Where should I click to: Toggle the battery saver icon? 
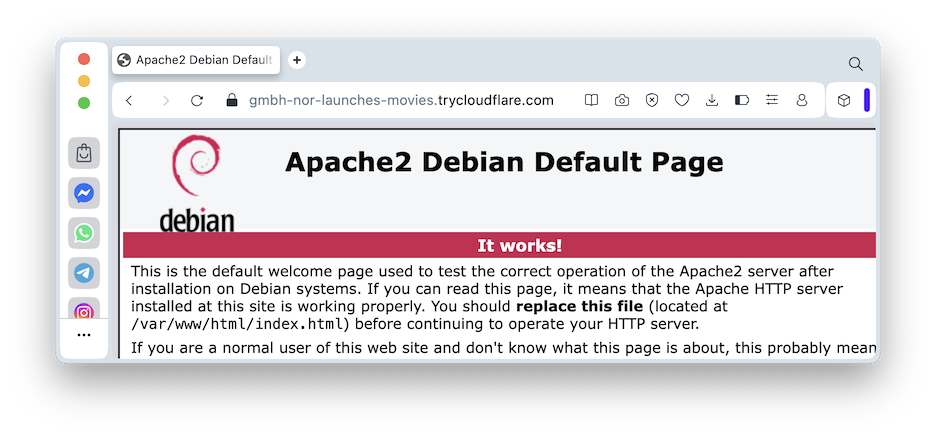point(742,100)
